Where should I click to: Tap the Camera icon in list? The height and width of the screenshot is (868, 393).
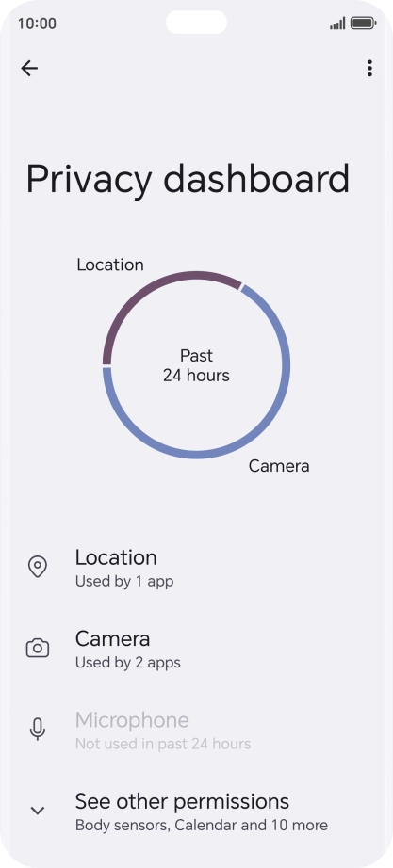coord(37,648)
